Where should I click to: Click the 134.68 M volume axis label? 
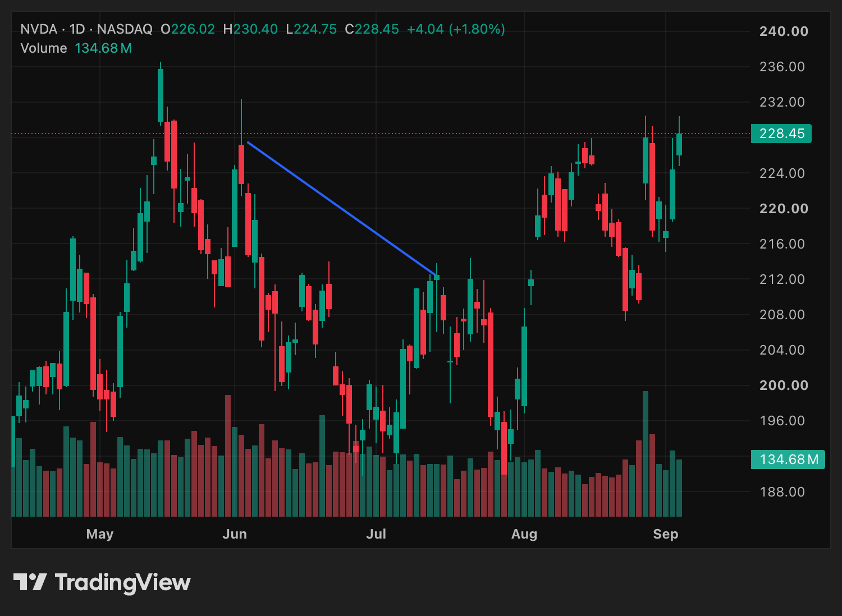pos(788,459)
